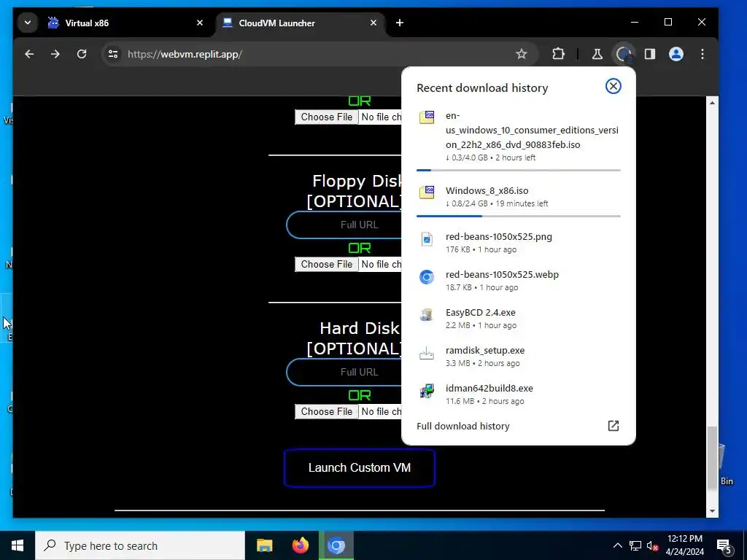Click scrollbar down arrow

pyautogui.click(x=712, y=511)
